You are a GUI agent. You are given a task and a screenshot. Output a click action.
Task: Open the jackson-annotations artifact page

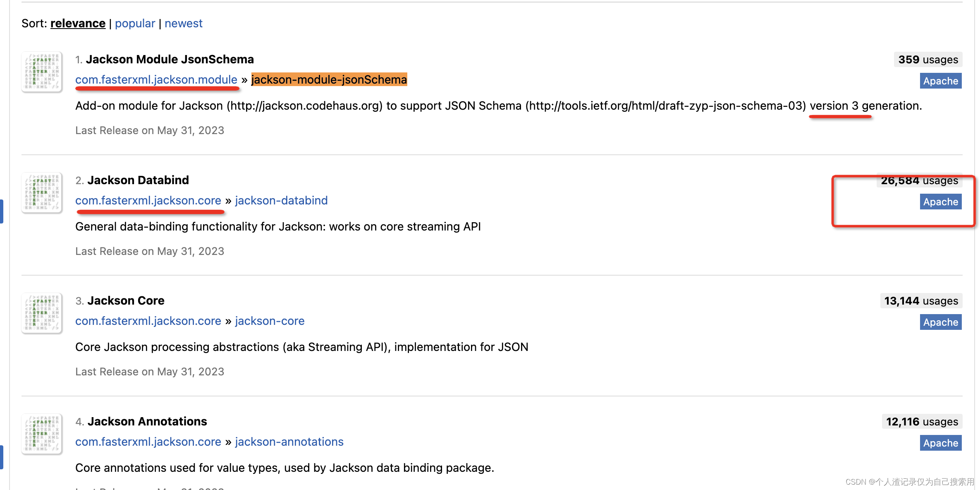point(289,442)
